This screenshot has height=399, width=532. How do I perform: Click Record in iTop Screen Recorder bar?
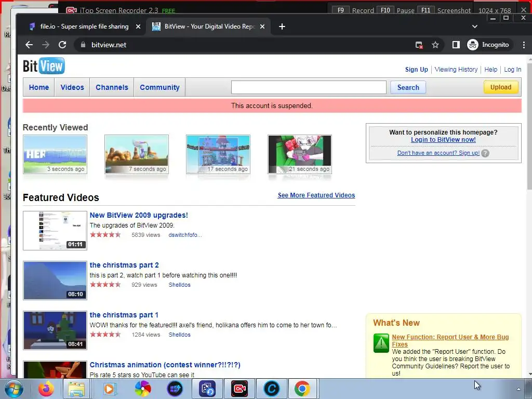coord(363,10)
